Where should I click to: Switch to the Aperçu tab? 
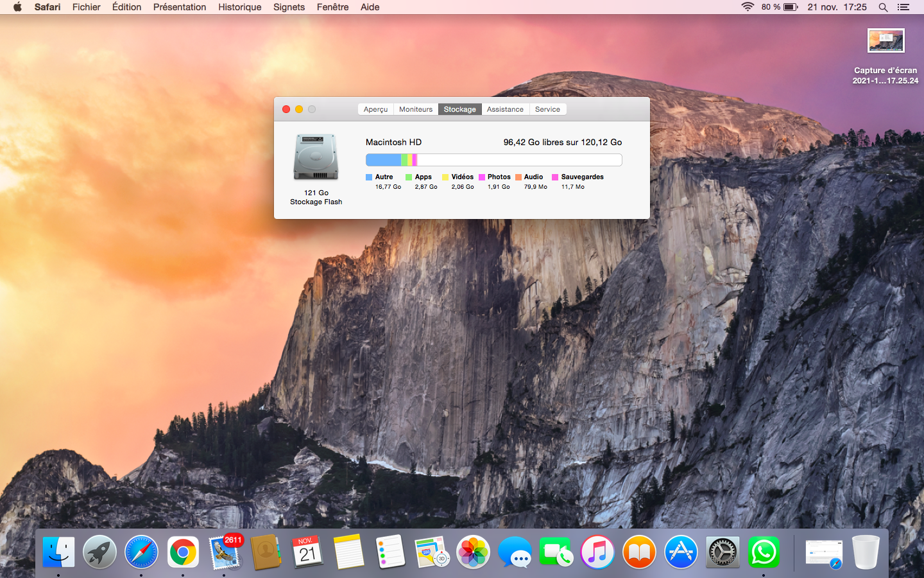[375, 109]
